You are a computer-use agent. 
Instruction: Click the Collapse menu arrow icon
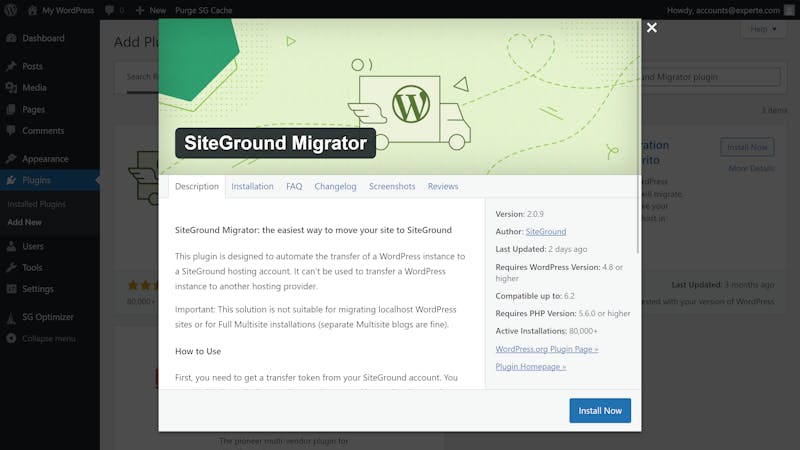pos(11,338)
